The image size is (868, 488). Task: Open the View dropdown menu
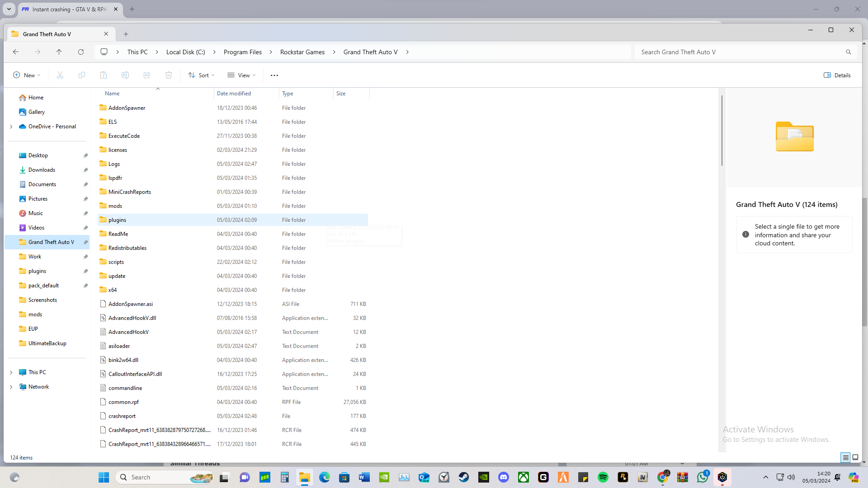tap(241, 75)
